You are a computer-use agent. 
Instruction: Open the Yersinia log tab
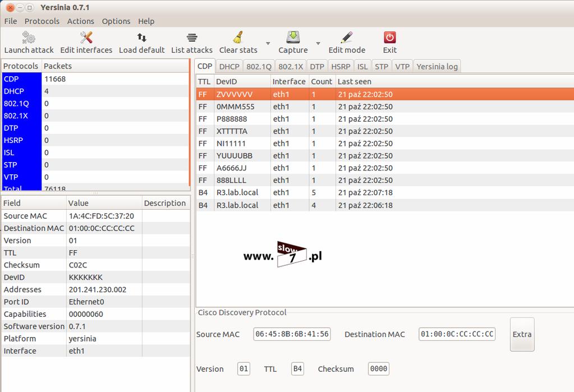(437, 67)
